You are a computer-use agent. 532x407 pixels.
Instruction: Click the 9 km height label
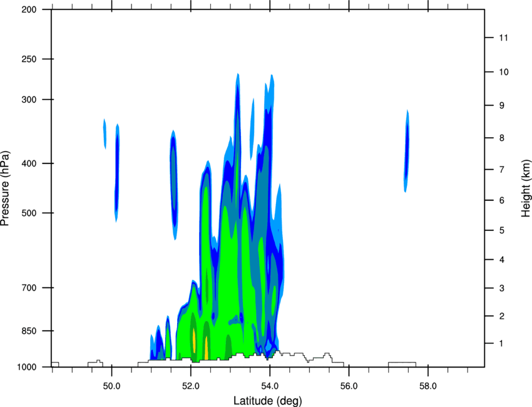(x=501, y=106)
